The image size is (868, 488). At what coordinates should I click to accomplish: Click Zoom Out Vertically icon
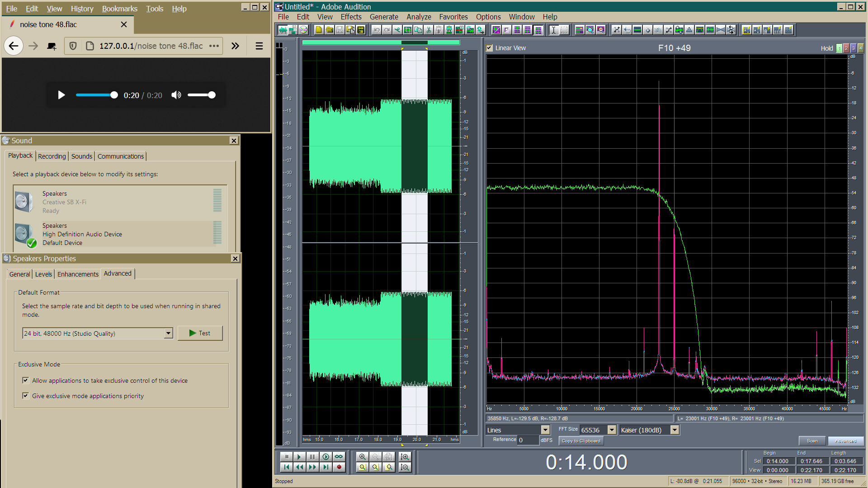(405, 467)
